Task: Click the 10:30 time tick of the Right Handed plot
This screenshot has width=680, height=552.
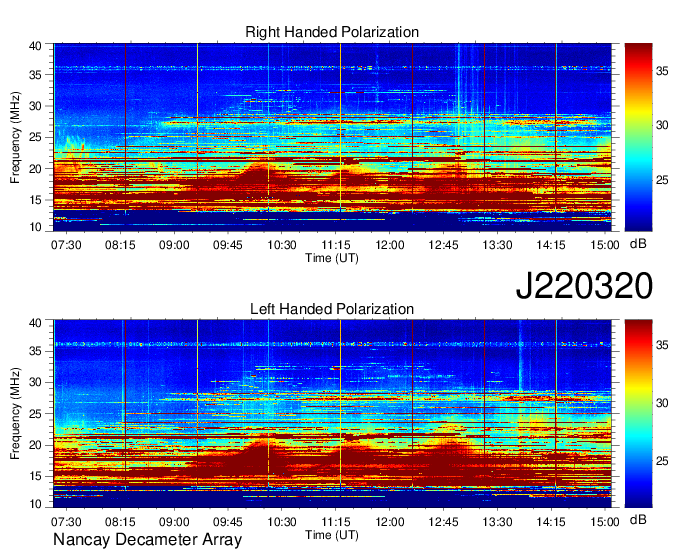Action: click(x=281, y=245)
